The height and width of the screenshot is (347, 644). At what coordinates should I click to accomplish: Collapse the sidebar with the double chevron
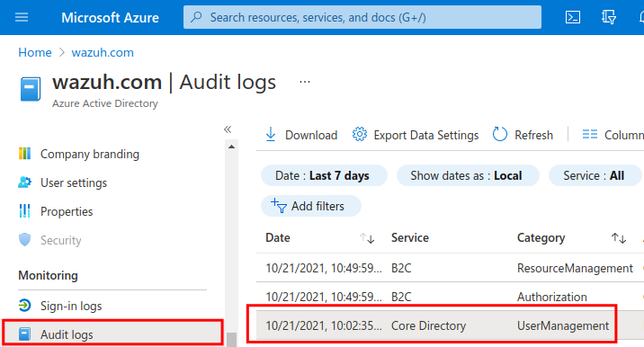228,129
